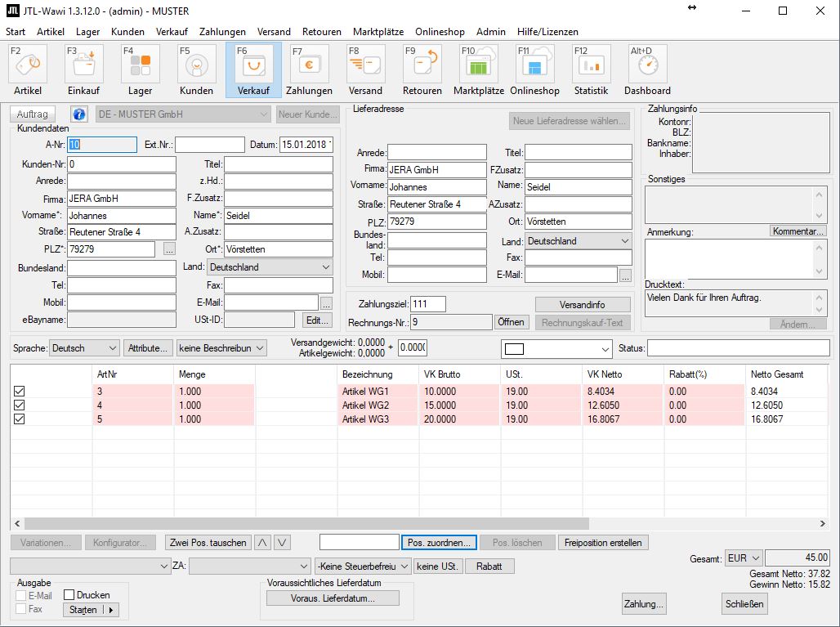The width and height of the screenshot is (840, 627).
Task: Open the Artikel (F2) toolbar icon
Action: tap(28, 70)
